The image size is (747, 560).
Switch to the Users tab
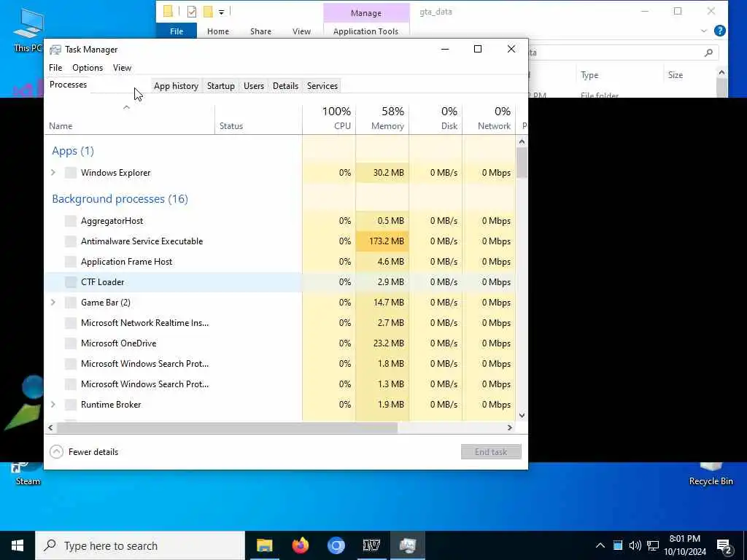tap(253, 86)
